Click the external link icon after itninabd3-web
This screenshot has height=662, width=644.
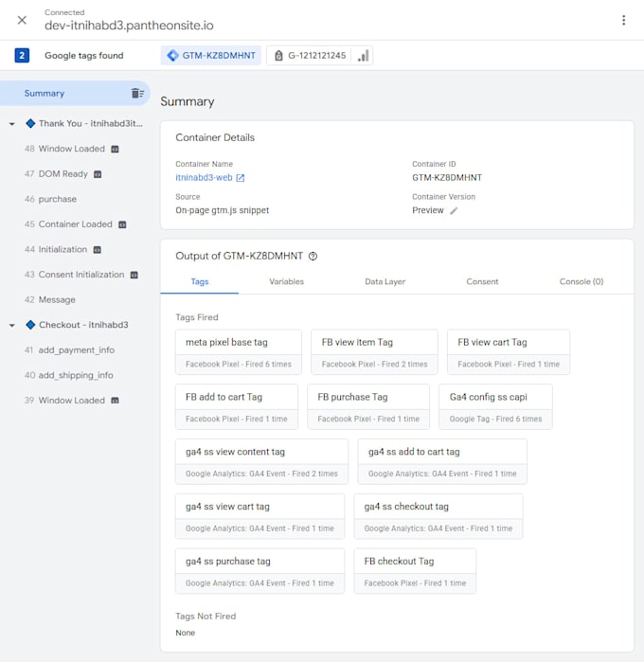(x=241, y=178)
